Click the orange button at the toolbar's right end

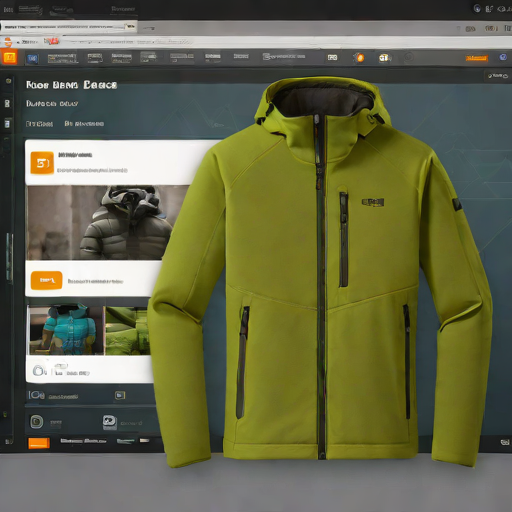477,58
